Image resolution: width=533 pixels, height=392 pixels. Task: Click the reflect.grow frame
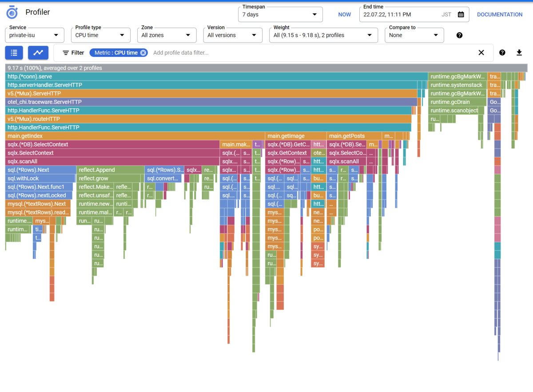(x=109, y=178)
